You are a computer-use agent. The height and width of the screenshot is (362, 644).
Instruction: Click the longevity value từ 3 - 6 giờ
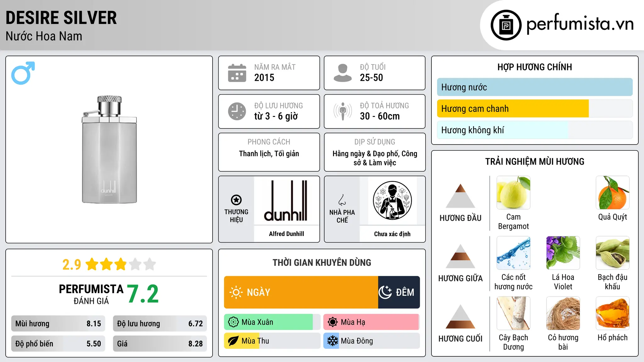click(x=276, y=116)
